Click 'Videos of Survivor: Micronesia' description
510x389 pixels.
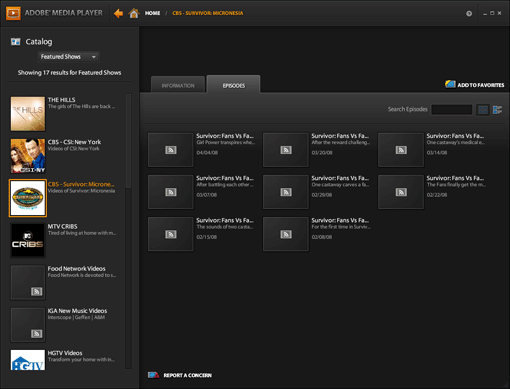[x=81, y=191]
